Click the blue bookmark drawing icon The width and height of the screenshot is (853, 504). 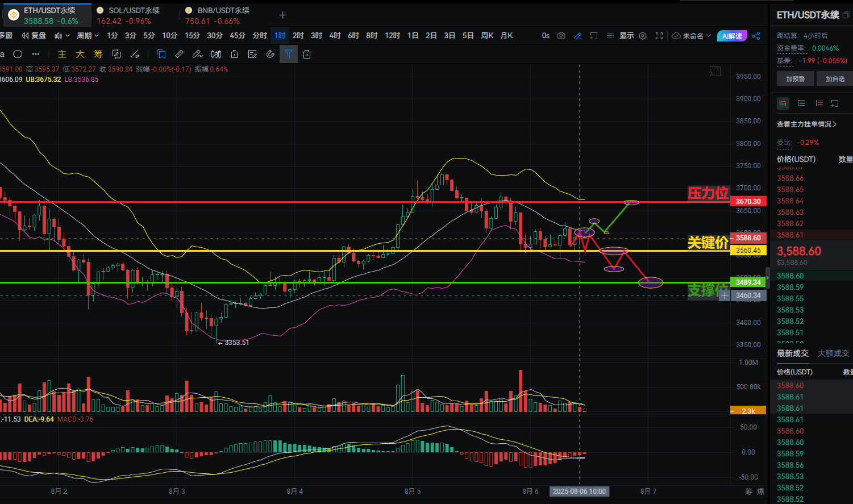click(161, 54)
